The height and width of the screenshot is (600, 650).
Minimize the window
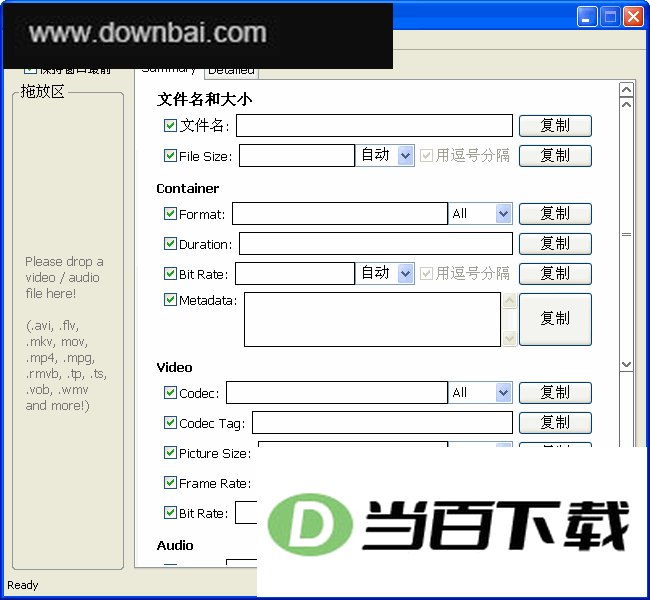pos(586,17)
